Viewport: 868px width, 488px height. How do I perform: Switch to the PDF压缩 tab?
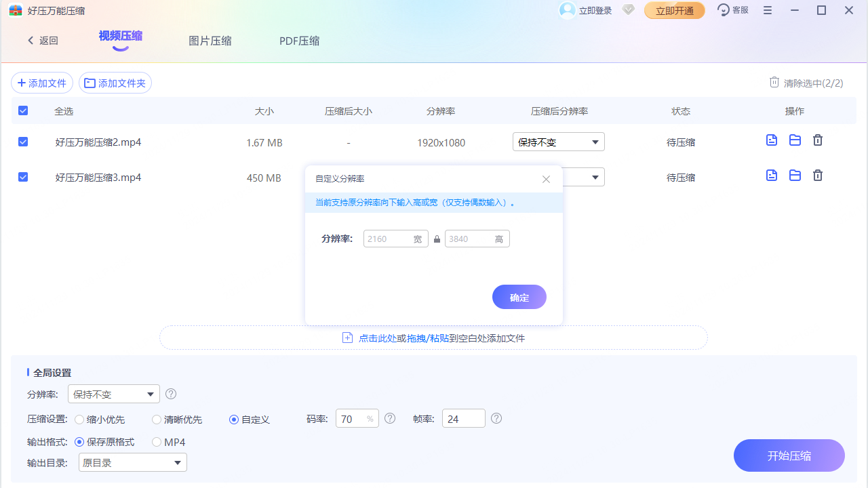299,41
